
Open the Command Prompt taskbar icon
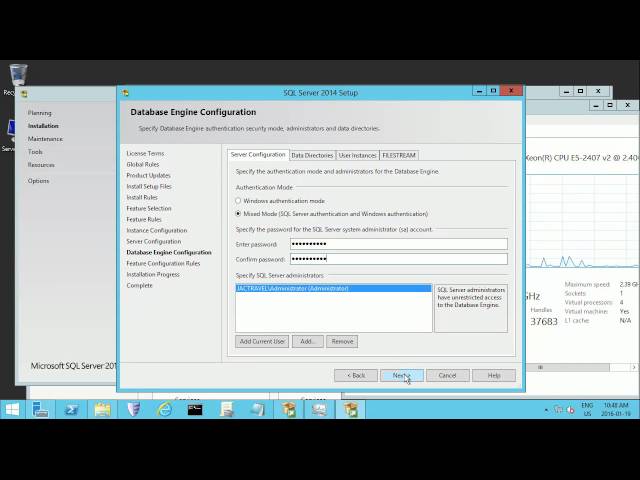pos(195,409)
